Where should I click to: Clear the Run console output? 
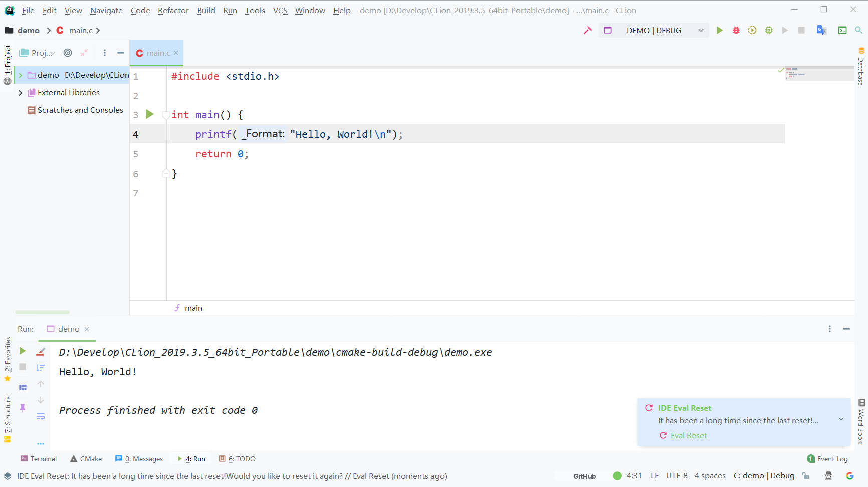coord(41,352)
